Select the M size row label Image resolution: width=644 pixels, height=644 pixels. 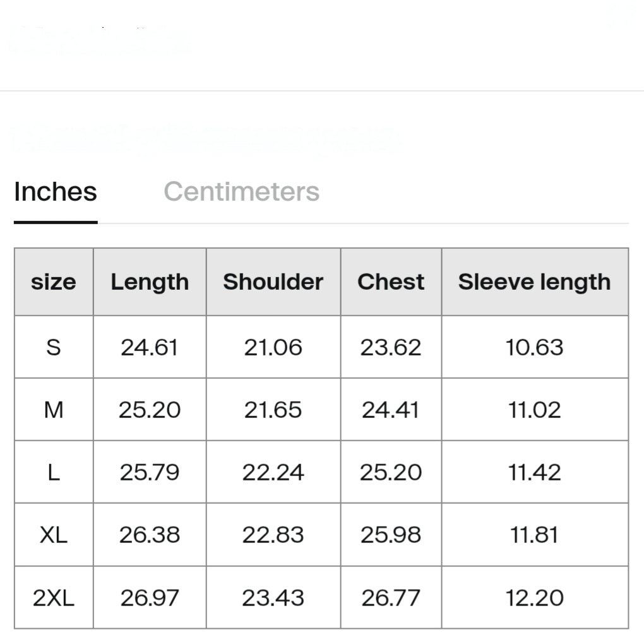[54, 410]
